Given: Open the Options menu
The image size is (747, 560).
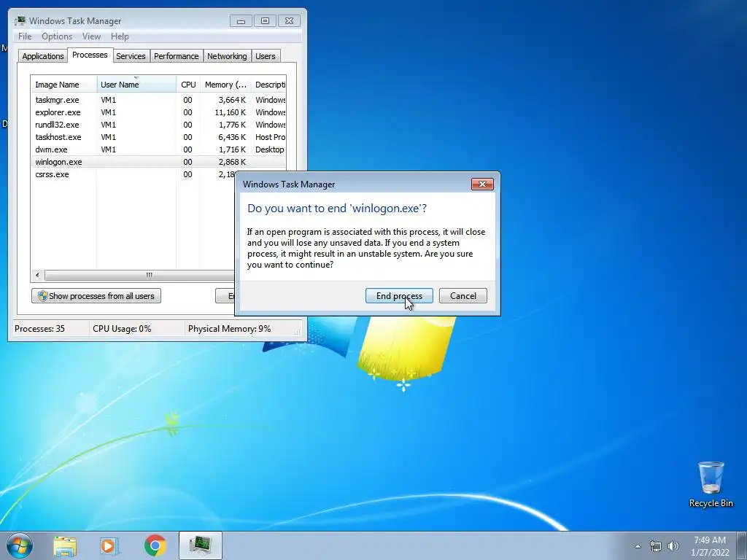Looking at the screenshot, I should pyautogui.click(x=57, y=36).
